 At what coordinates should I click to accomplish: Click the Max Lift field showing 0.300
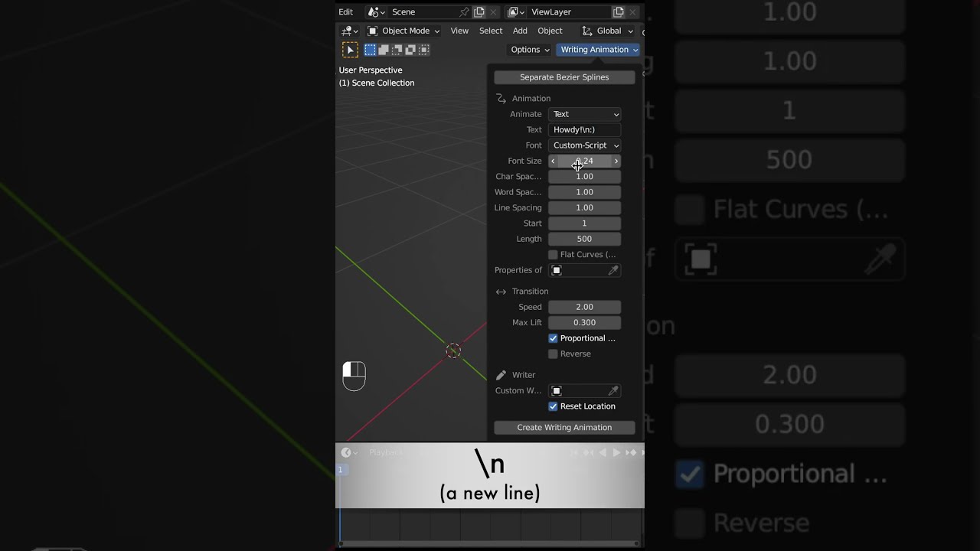tap(584, 323)
